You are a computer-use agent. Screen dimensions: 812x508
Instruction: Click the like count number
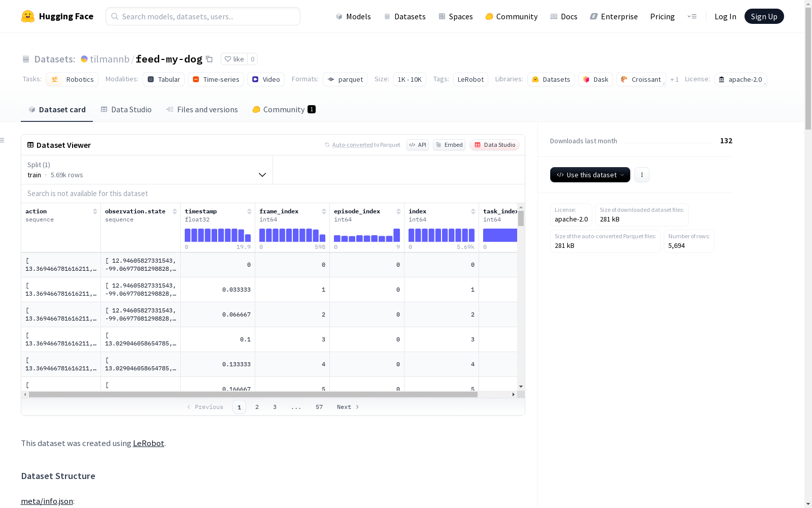point(253,59)
